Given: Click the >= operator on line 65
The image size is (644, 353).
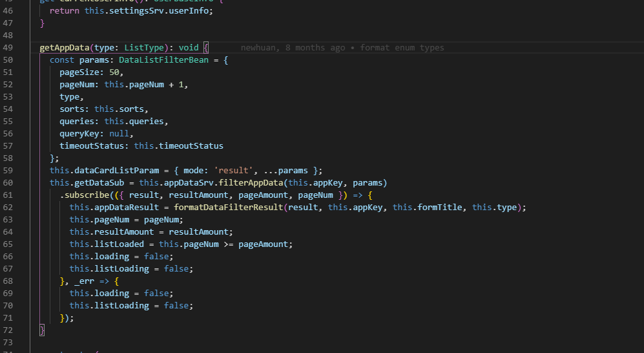Looking at the screenshot, I should tap(229, 244).
